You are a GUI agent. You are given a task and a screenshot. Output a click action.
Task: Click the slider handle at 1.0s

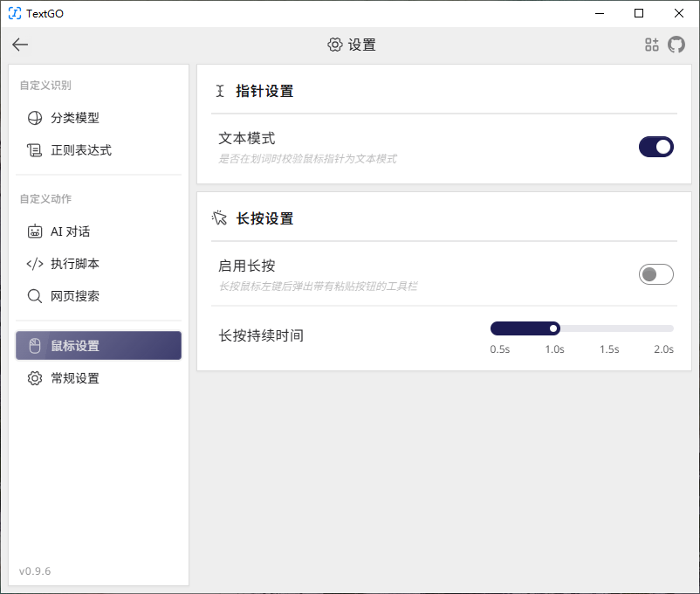point(553,328)
